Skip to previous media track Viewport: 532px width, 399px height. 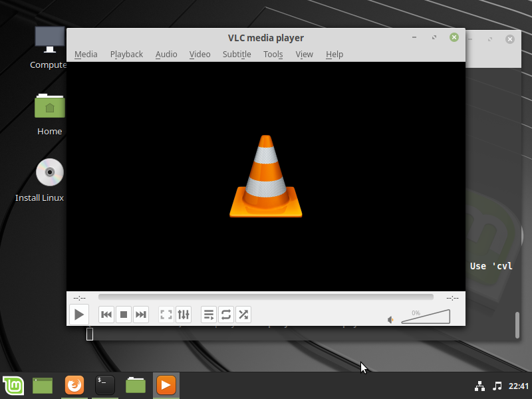click(x=106, y=315)
